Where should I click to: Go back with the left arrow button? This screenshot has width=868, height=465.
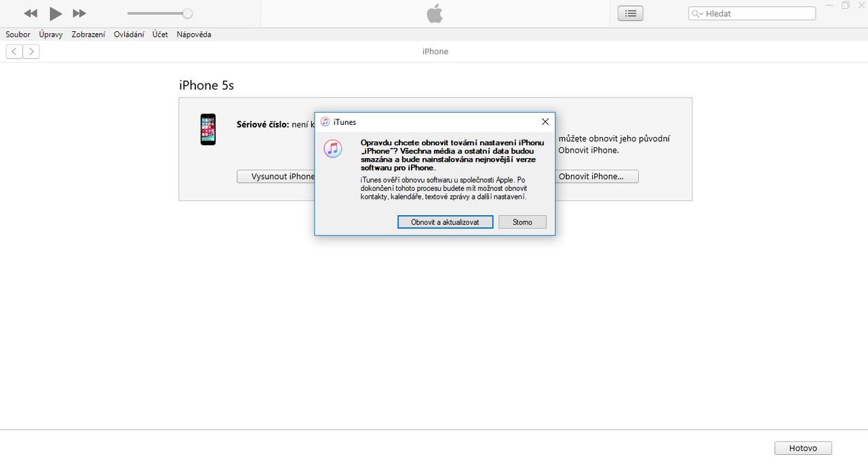pyautogui.click(x=14, y=52)
